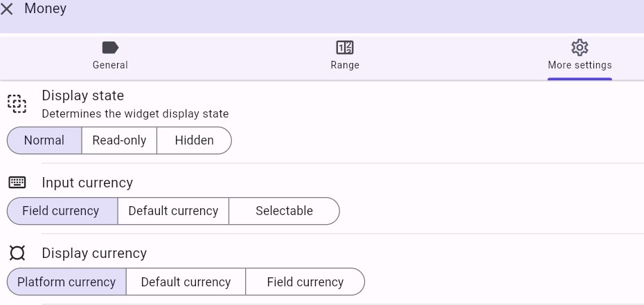Click the More settings gear icon

(x=580, y=47)
